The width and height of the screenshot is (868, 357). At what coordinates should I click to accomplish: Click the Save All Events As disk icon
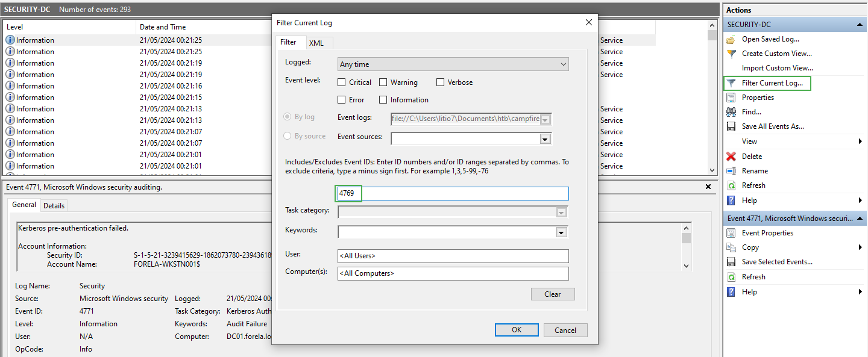(731, 126)
